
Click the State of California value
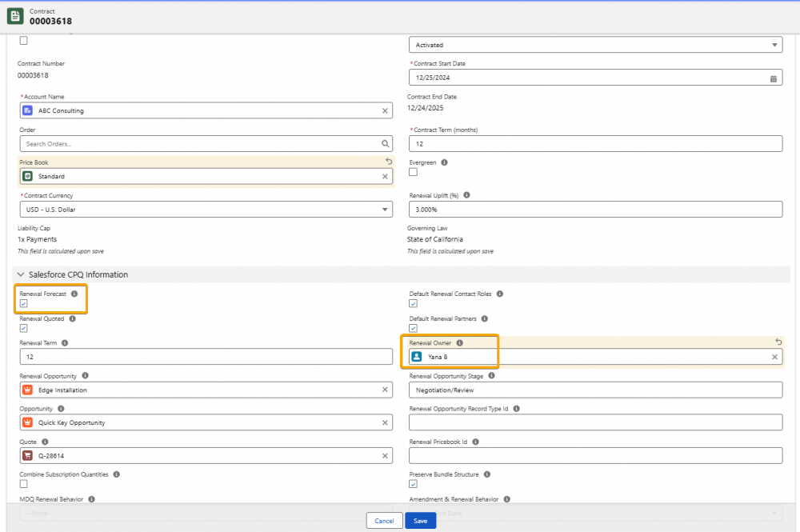[434, 239]
